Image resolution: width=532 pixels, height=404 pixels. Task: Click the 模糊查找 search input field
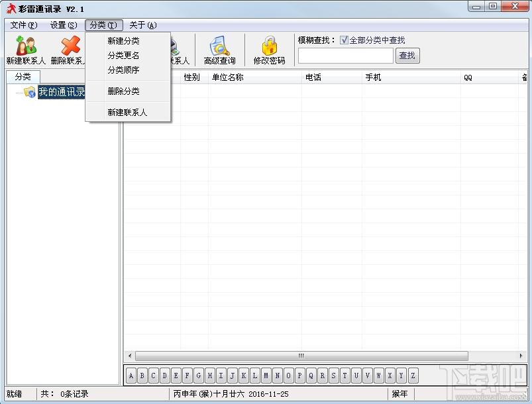point(346,56)
